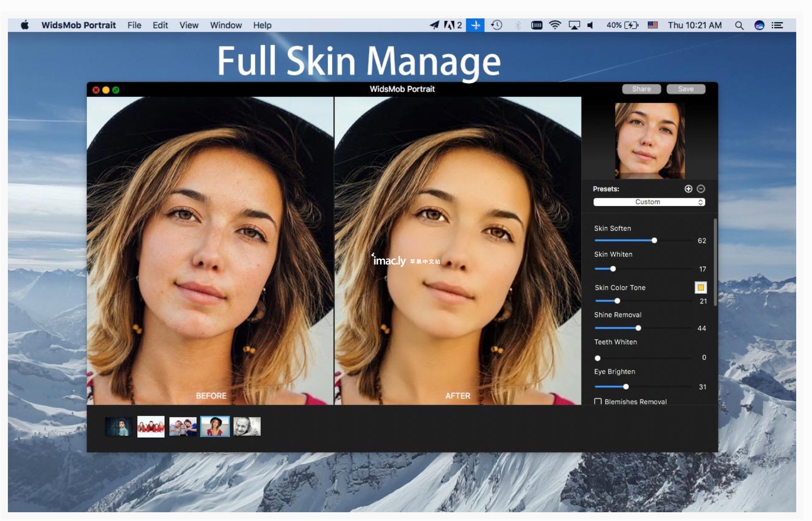Image resolution: width=812 pixels, height=521 pixels.
Task: Select the black-and-white elderly portrait thumbnail
Action: [247, 426]
